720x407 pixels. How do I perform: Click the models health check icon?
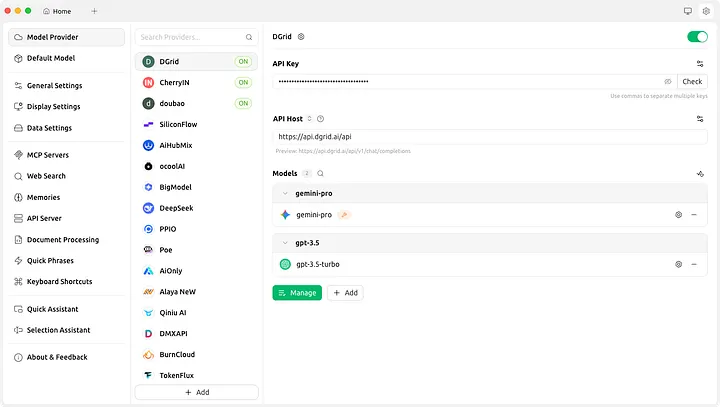point(700,173)
